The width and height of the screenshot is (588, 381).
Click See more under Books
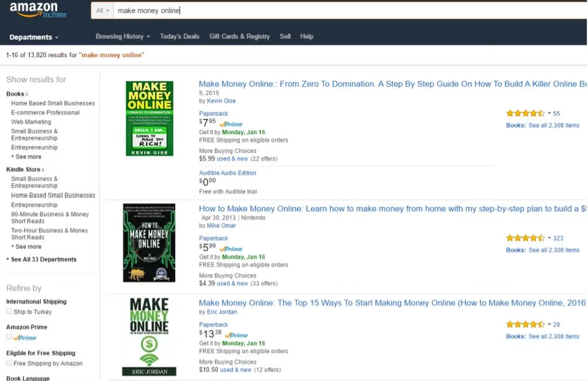26,157
